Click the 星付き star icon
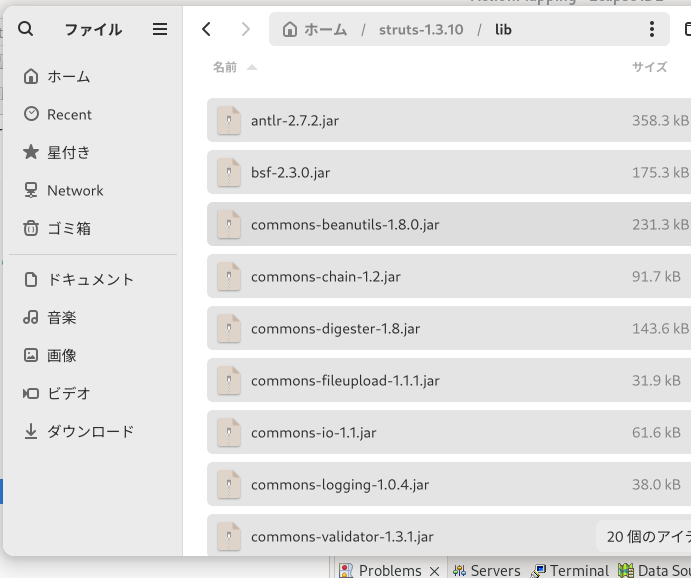 pos(31,152)
